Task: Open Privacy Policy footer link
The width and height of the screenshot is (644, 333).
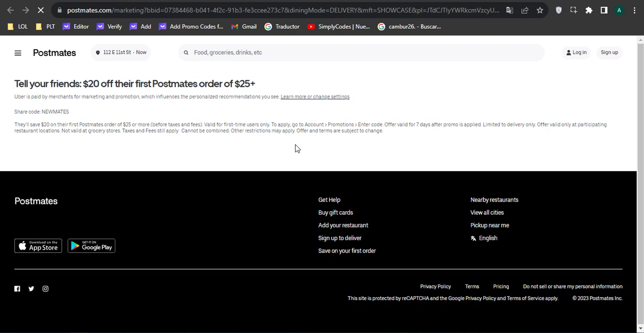Action: [435, 287]
